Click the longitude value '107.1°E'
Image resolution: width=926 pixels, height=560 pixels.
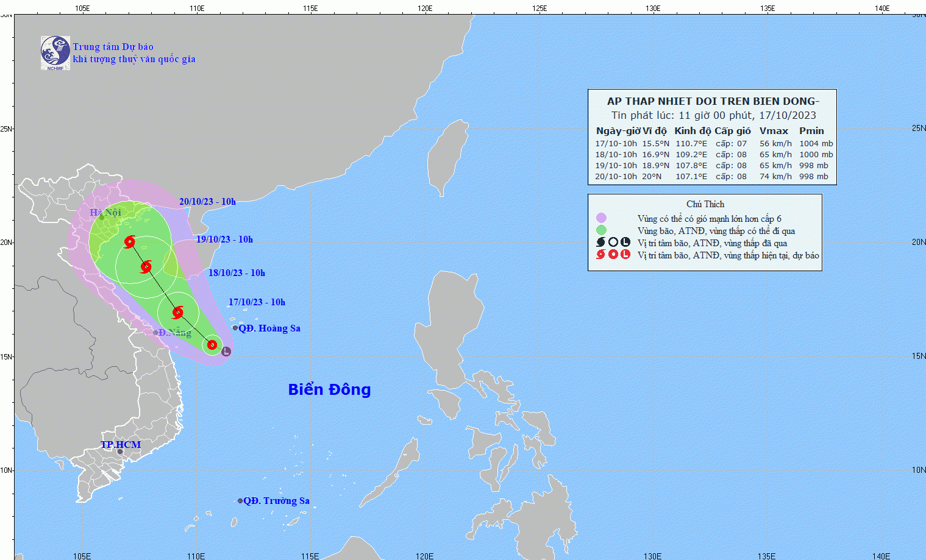pyautogui.click(x=691, y=177)
